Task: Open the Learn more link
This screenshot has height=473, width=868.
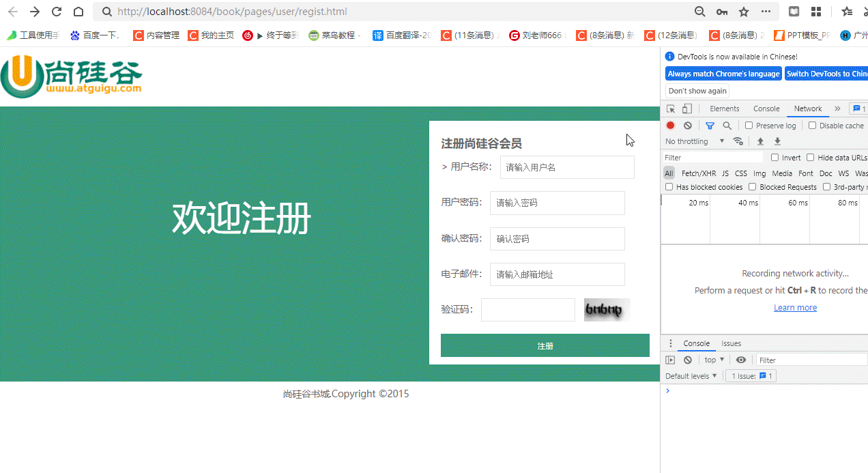Action: [795, 308]
